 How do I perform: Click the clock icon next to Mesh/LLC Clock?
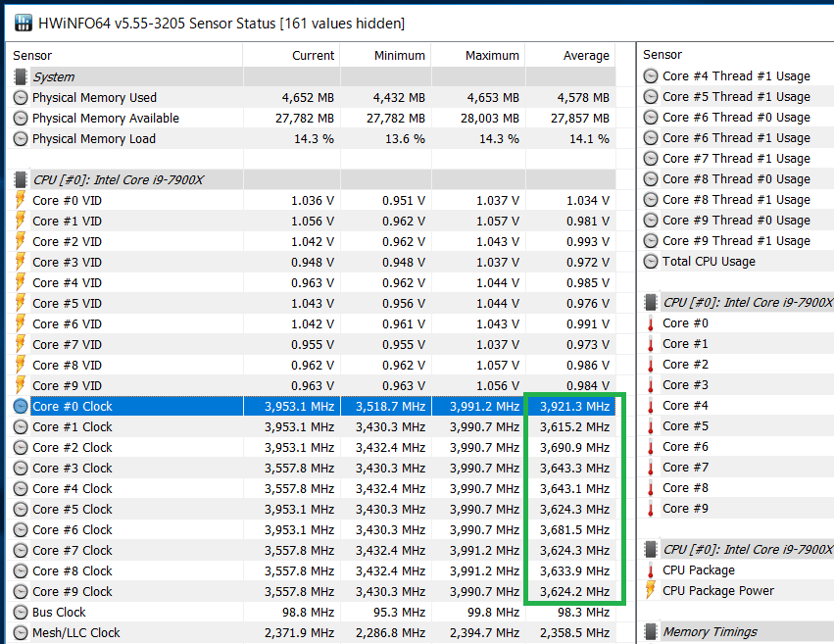(21, 633)
